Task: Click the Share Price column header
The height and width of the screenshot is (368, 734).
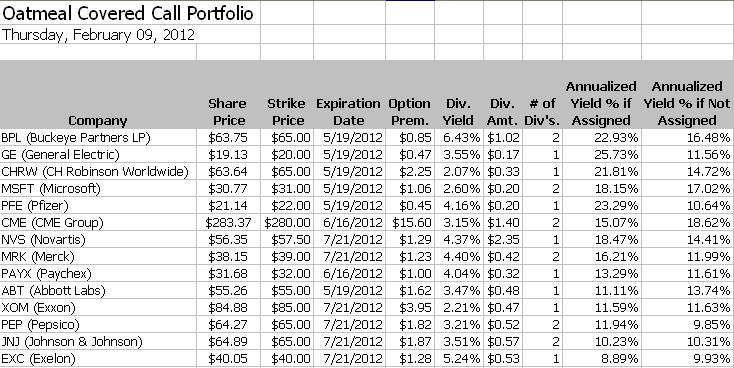Action: tap(228, 112)
